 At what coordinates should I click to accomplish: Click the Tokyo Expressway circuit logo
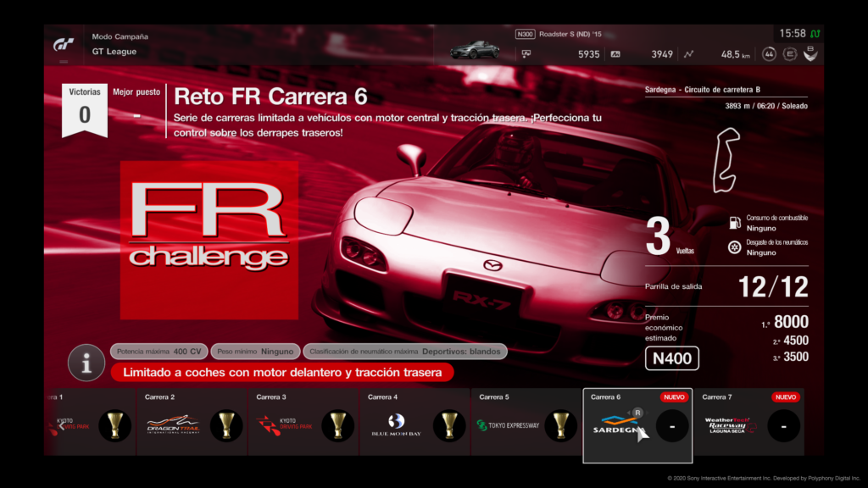[x=508, y=425]
